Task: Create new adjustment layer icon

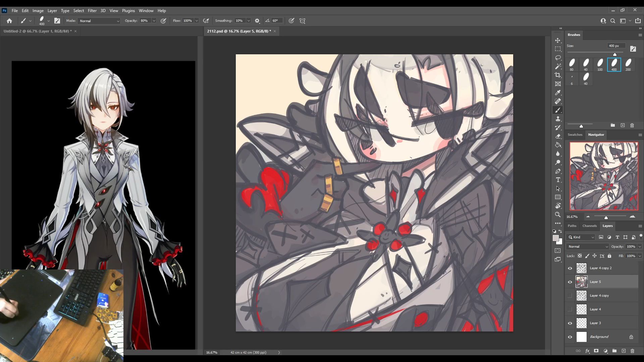Action: tap(605, 351)
